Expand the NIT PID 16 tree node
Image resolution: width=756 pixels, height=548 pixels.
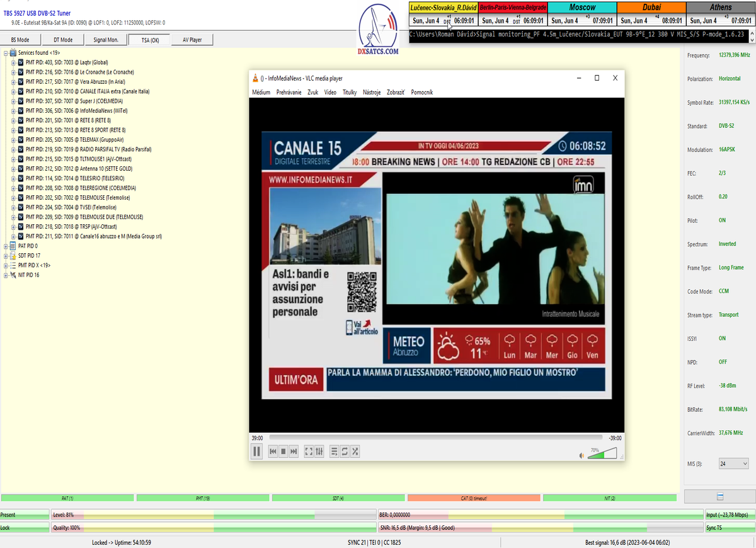pyautogui.click(x=6, y=275)
